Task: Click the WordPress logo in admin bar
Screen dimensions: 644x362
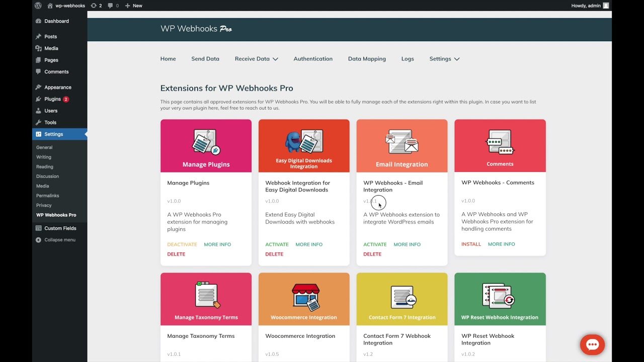Action: click(x=38, y=6)
